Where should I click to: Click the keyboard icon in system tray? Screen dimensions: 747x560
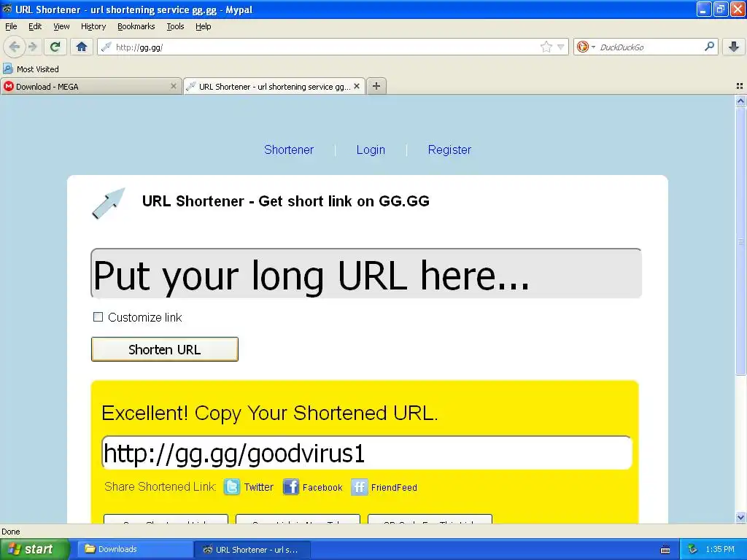(665, 550)
